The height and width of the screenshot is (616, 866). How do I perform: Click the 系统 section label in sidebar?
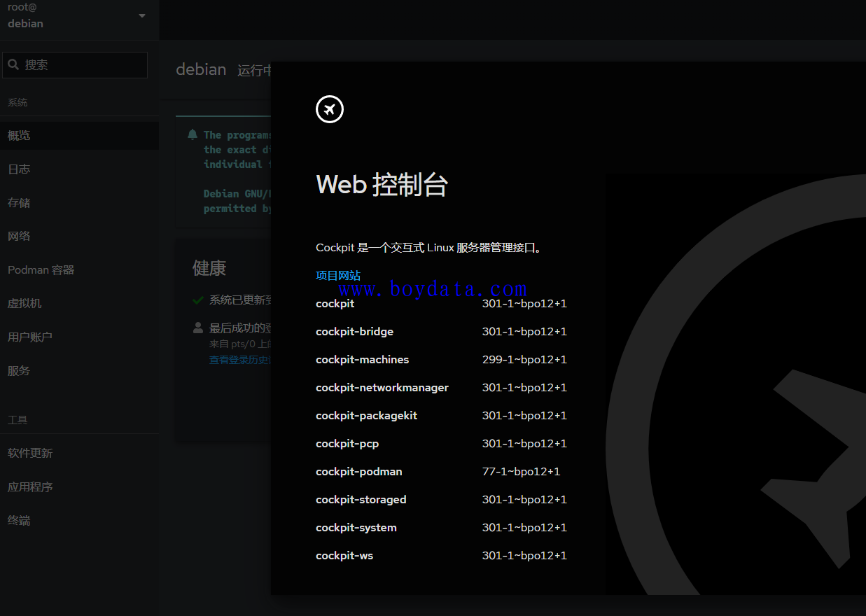pyautogui.click(x=18, y=102)
